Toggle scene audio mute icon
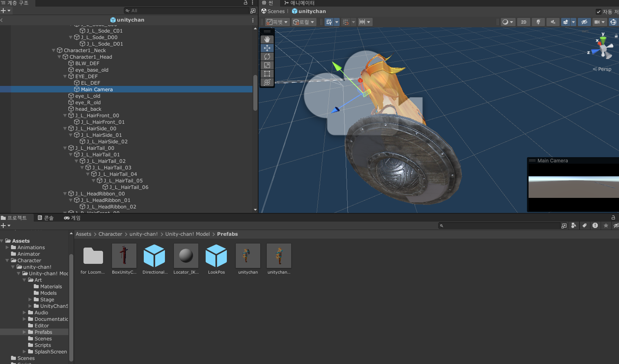The width and height of the screenshot is (619, 364). coord(553,22)
